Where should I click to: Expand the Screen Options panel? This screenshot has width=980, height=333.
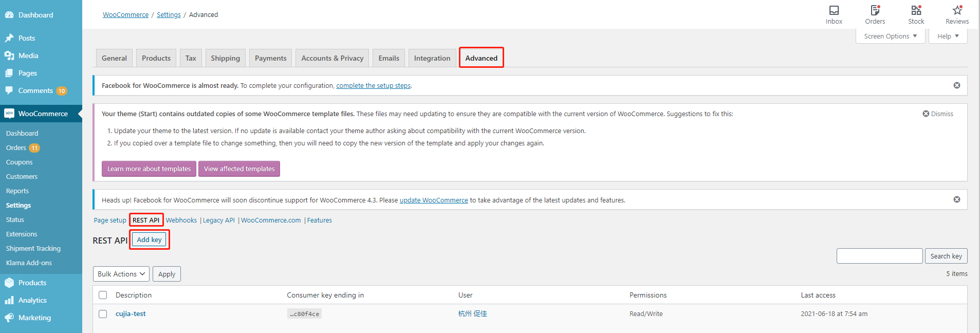[x=890, y=36]
